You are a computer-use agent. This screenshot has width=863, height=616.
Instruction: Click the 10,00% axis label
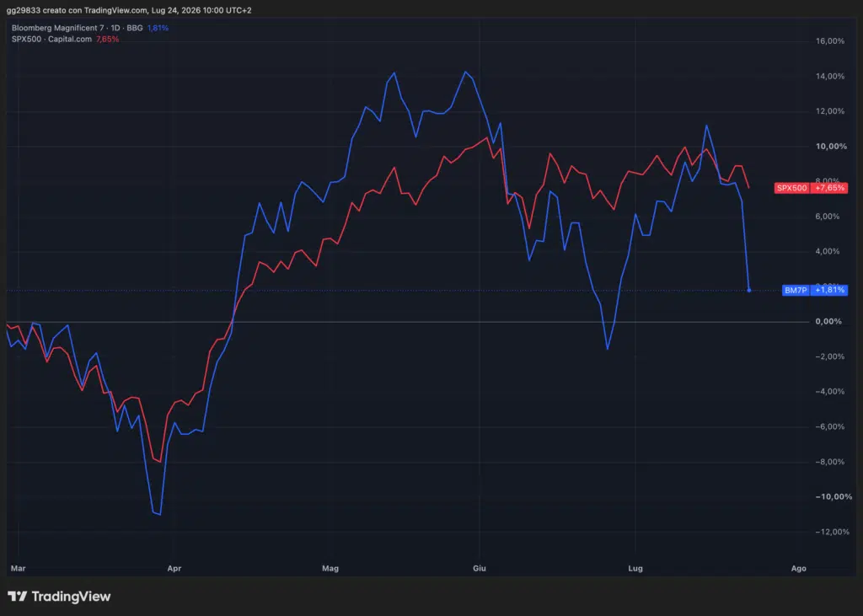[x=831, y=147]
